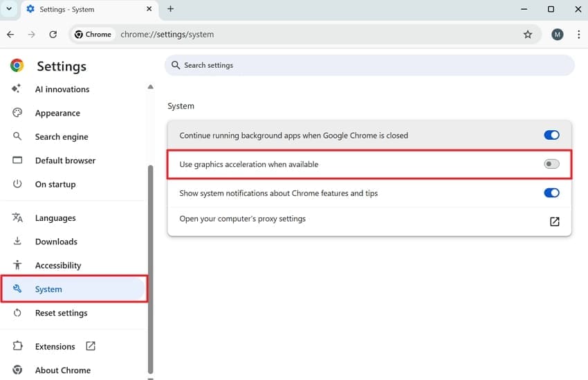The height and width of the screenshot is (380, 588).
Task: Click the Languages translate icon
Action: coord(17,217)
